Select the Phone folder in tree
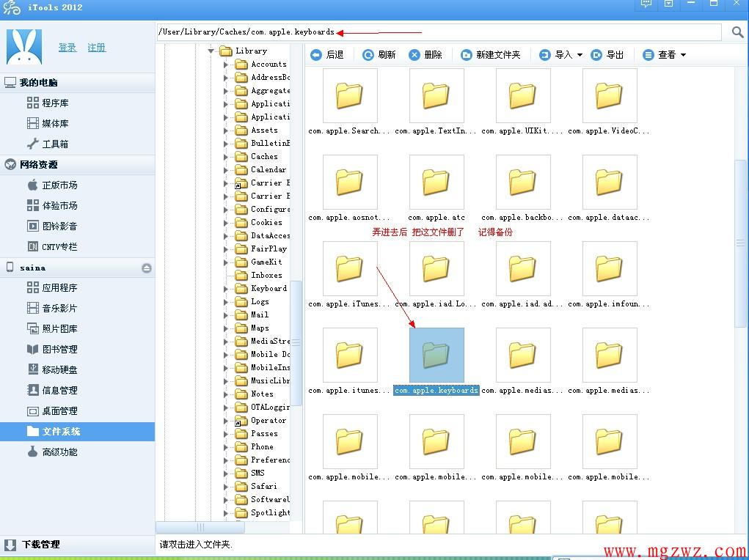749x560 pixels. [262, 447]
